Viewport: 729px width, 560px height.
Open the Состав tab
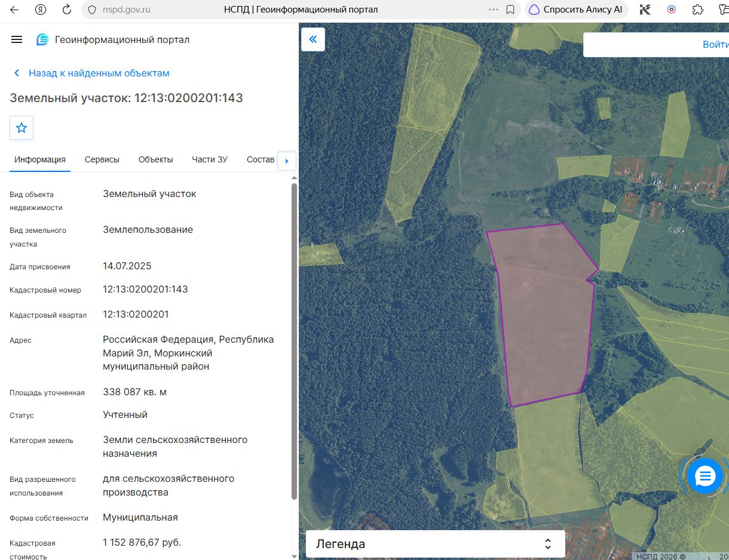pos(261,159)
